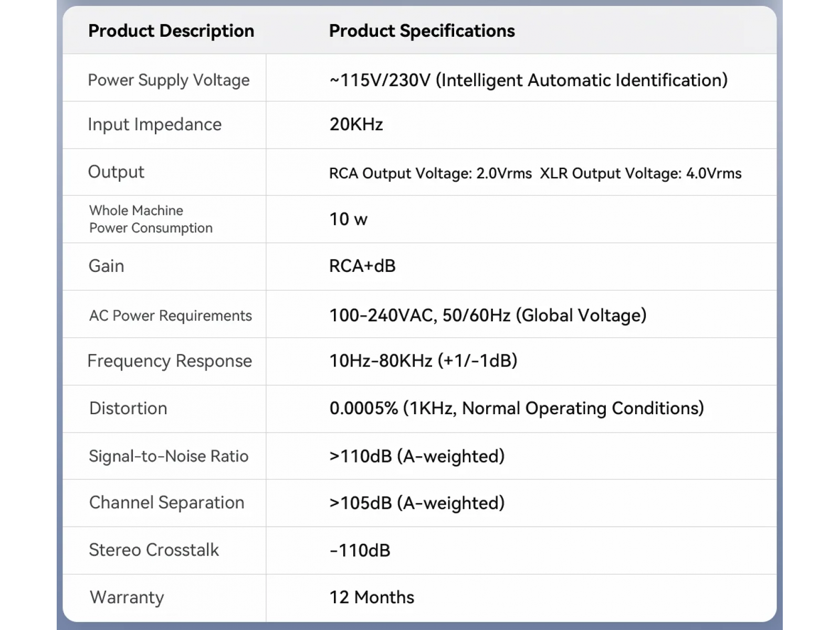Image resolution: width=840 pixels, height=630 pixels.
Task: Click the 0.0005% distortion value
Action: click(517, 408)
